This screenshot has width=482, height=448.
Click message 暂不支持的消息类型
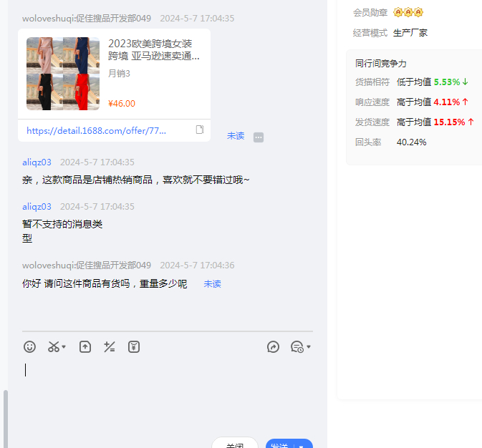point(62,231)
